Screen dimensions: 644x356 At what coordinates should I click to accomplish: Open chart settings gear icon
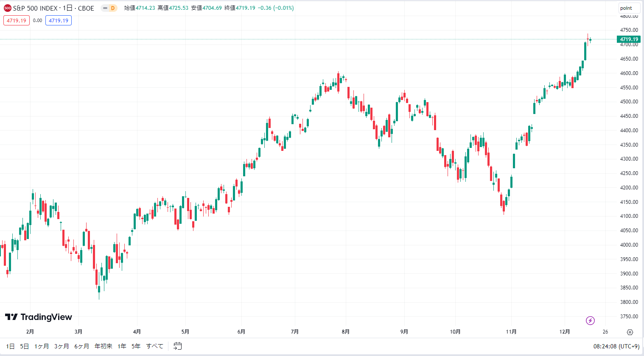pos(630,332)
